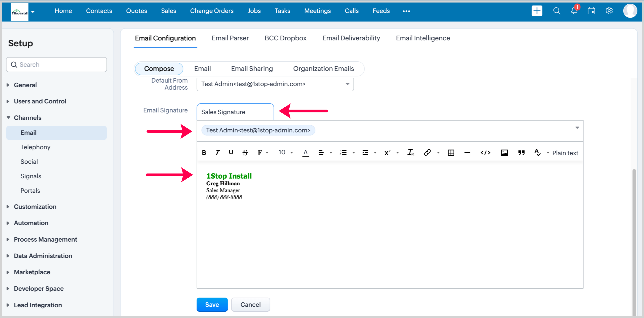This screenshot has width=644, height=318.
Task: Insert a table into the signature
Action: [x=451, y=152]
